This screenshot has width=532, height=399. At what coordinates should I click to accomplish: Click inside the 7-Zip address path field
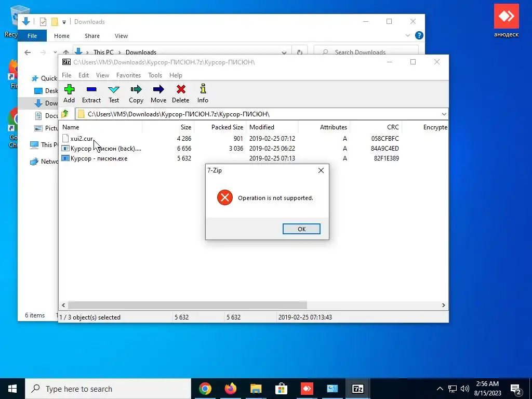pyautogui.click(x=258, y=114)
